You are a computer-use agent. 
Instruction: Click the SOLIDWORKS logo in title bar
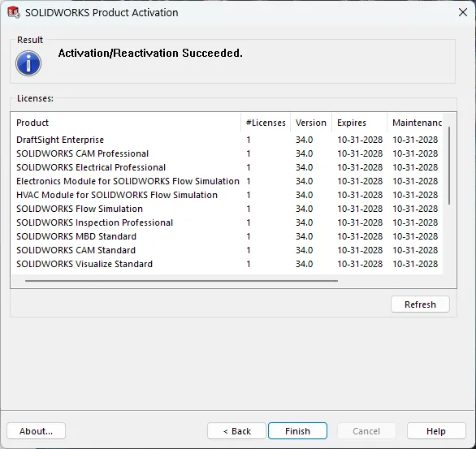(13, 12)
